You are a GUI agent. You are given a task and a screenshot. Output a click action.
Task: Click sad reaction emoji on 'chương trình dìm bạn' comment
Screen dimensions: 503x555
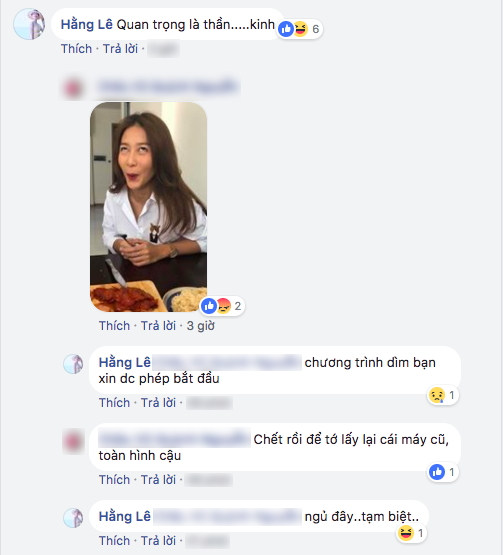437,395
